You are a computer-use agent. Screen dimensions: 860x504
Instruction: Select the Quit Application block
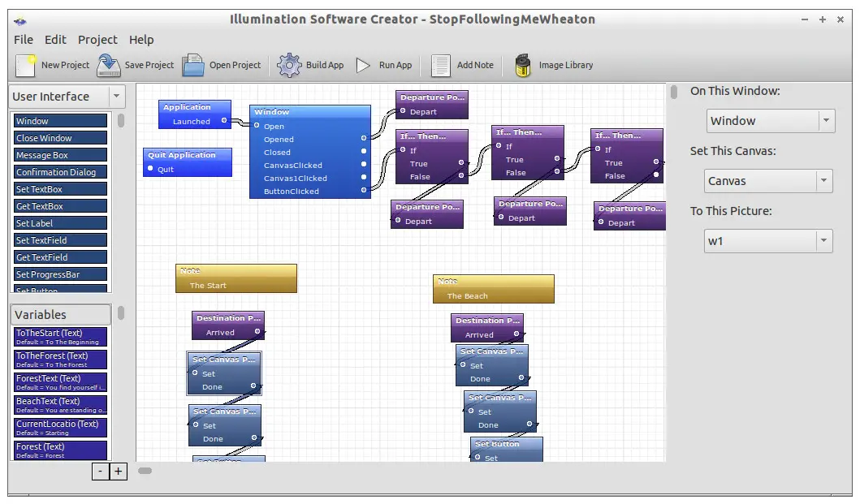click(188, 162)
